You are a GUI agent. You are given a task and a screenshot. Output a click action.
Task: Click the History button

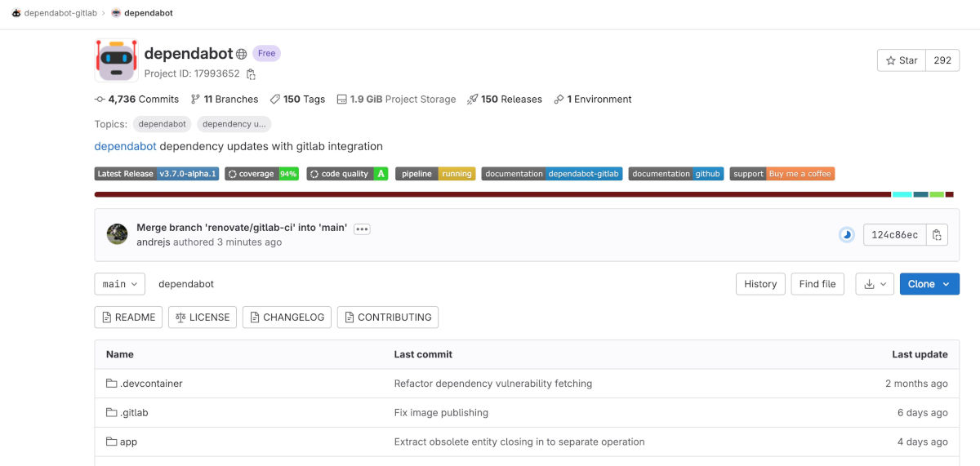[x=759, y=284]
